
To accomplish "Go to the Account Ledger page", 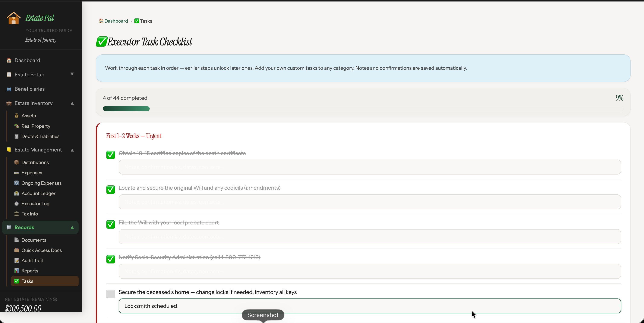I will click(x=38, y=193).
